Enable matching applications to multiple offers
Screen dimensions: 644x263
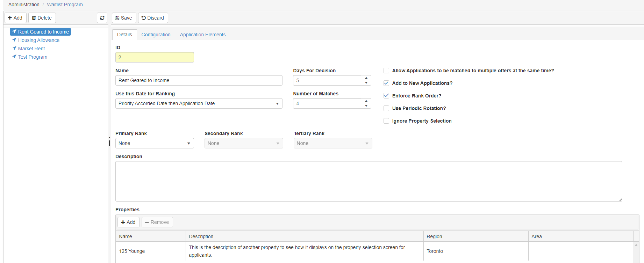[386, 71]
